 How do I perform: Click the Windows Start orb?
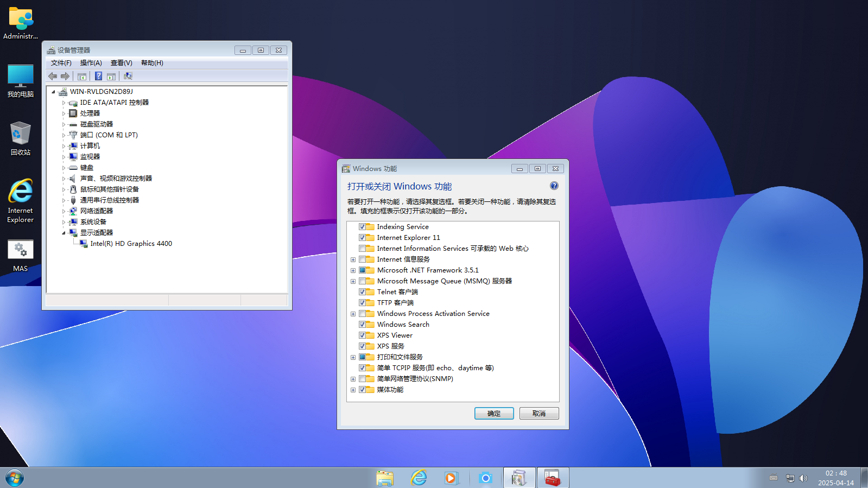point(15,478)
